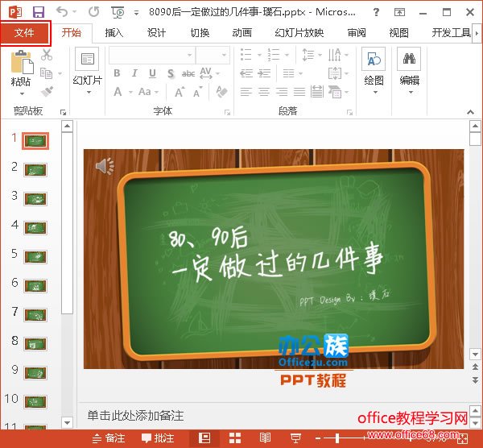Switch to Reading View icon
The width and height of the screenshot is (483, 448).
tap(265, 438)
